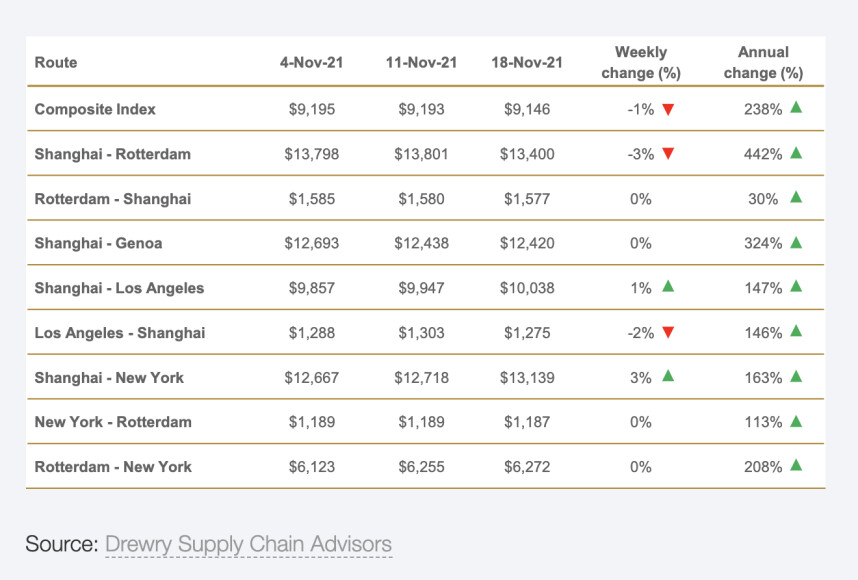The image size is (858, 580).
Task: Click red down arrow for Shanghai - Rotterdam weekly change
Action: [668, 154]
